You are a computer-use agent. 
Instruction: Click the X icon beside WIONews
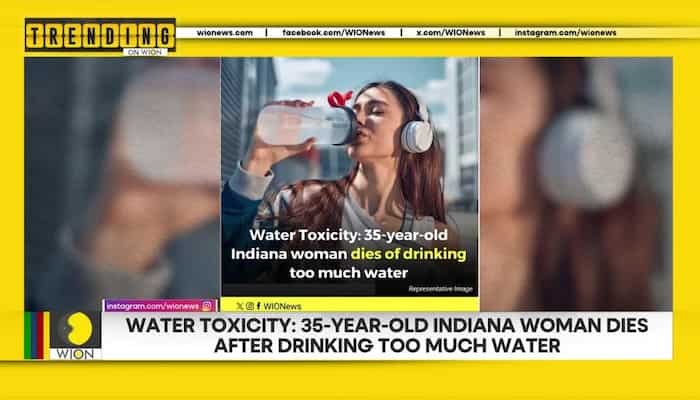(x=240, y=306)
